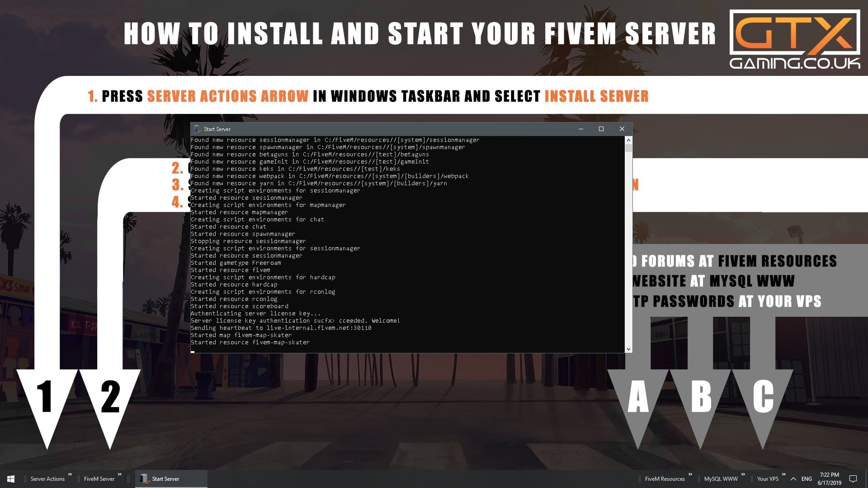
Task: Expand the FiveM Server toolbar arrow
Action: tap(120, 474)
